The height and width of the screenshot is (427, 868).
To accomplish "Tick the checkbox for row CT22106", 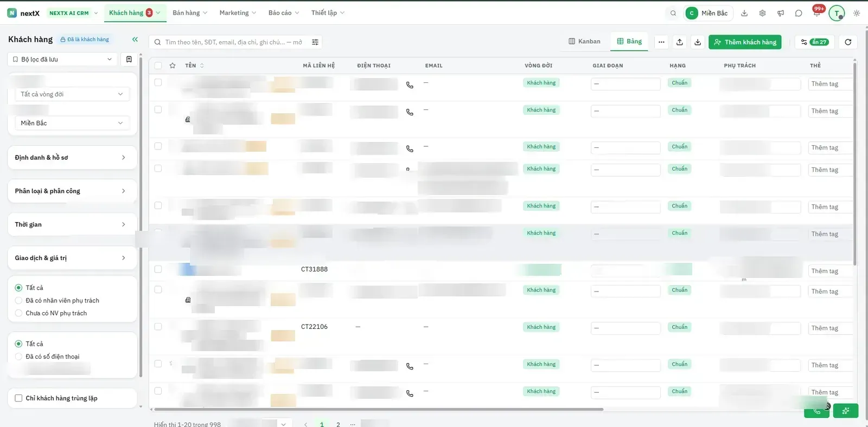I will pos(158,327).
